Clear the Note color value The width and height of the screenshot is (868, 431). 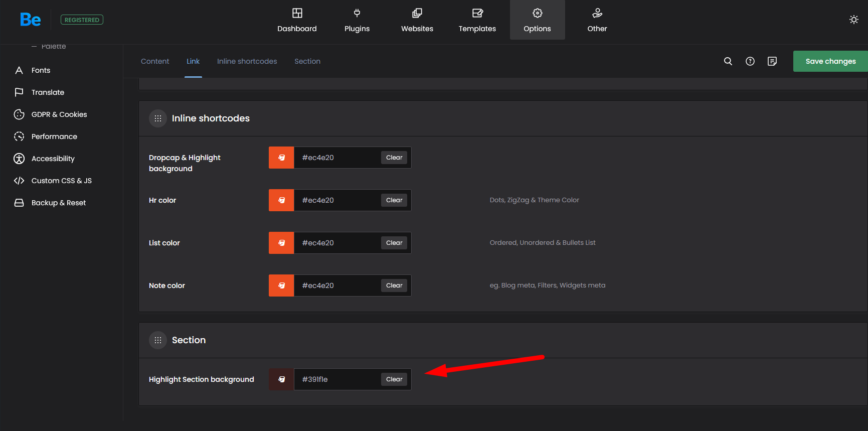pos(394,285)
